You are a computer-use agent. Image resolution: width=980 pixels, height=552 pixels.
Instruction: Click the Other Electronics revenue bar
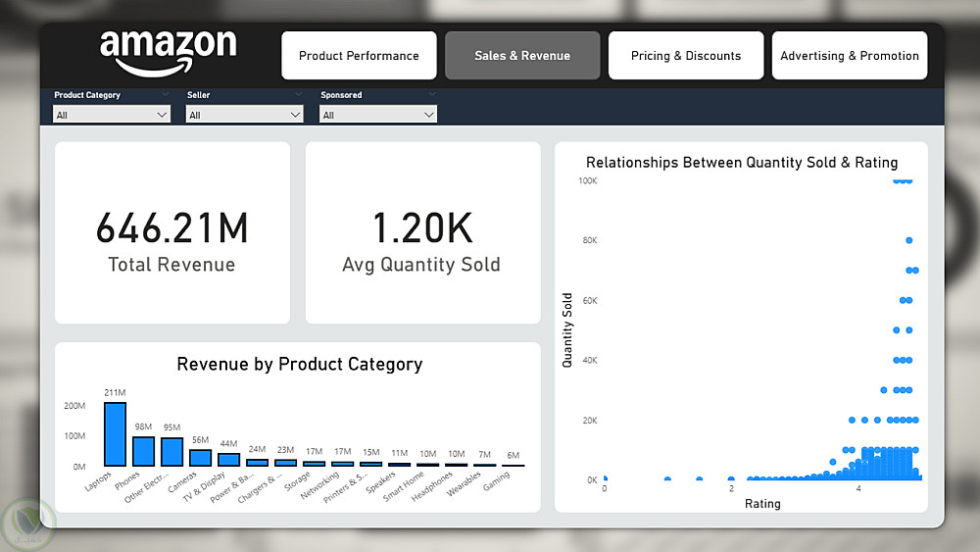(x=172, y=451)
